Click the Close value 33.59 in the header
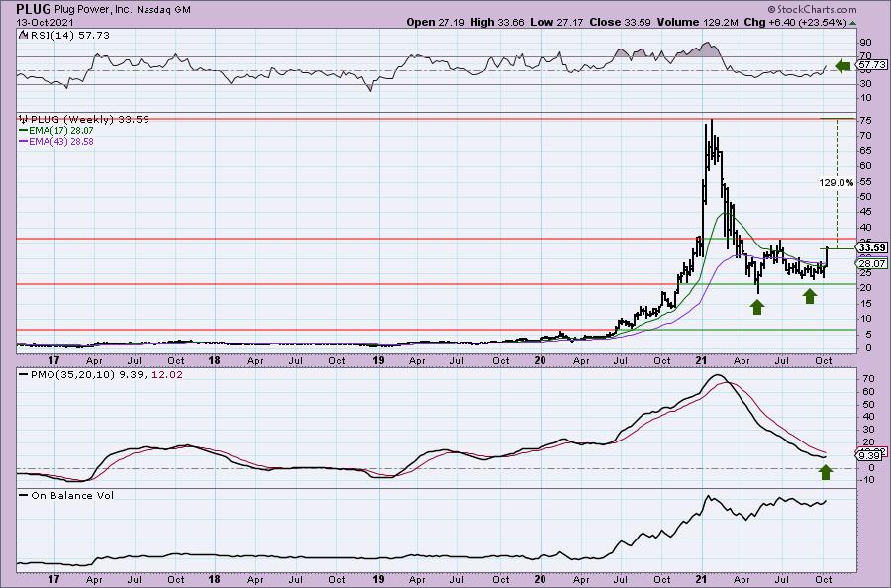 637,22
